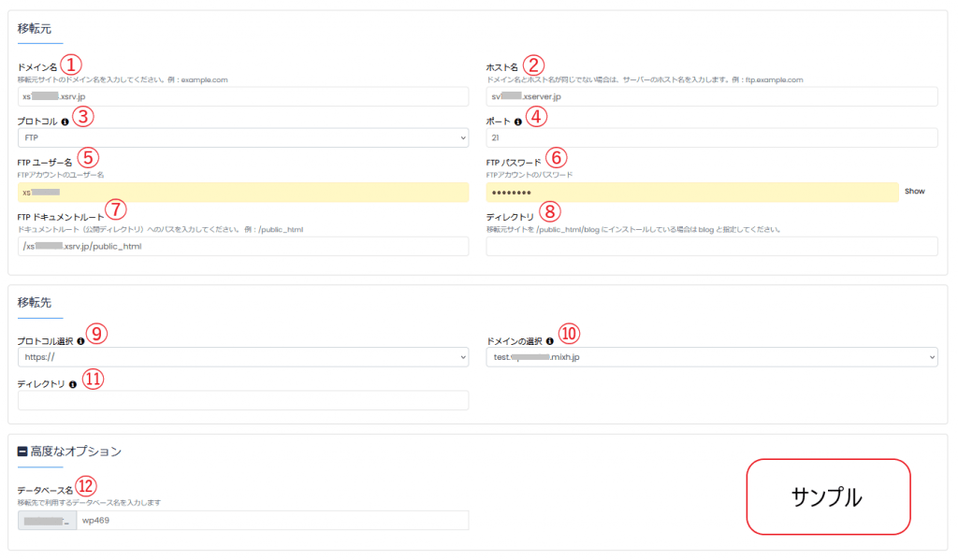Screen dimensions: 958x560
Task: Show the FTP password
Action: 914,192
